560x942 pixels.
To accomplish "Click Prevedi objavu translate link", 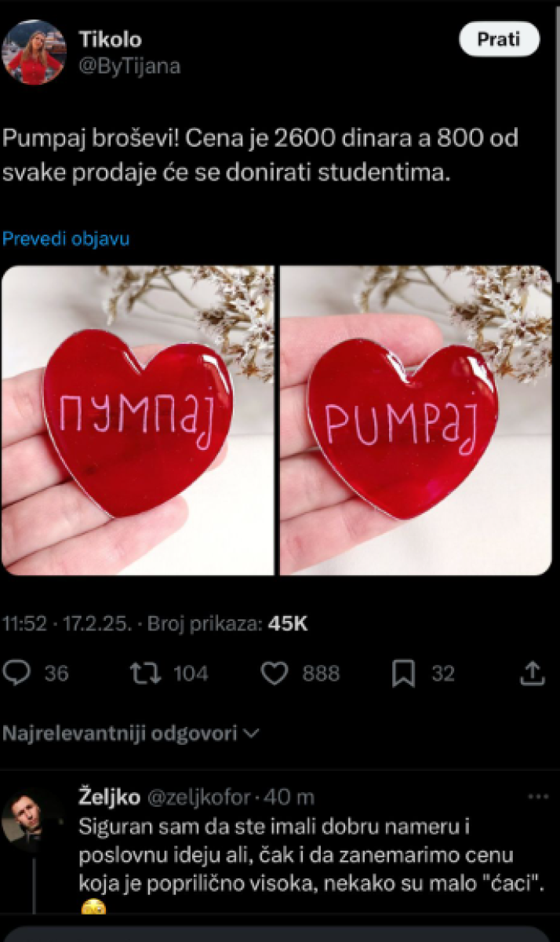I will tap(66, 239).
